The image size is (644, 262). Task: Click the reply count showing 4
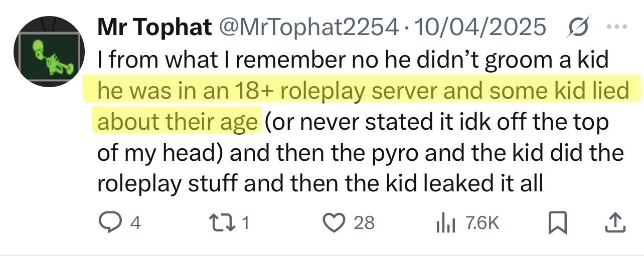[x=135, y=222]
